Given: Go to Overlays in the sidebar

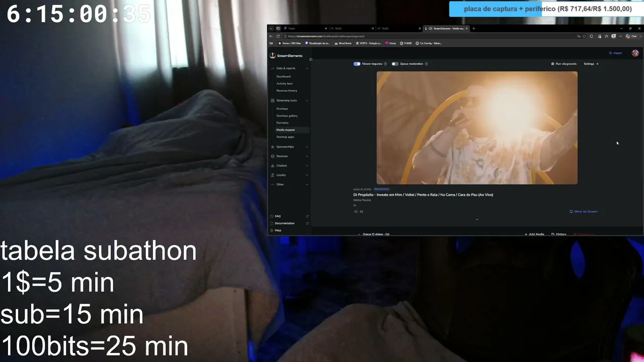Looking at the screenshot, I should pos(282,109).
